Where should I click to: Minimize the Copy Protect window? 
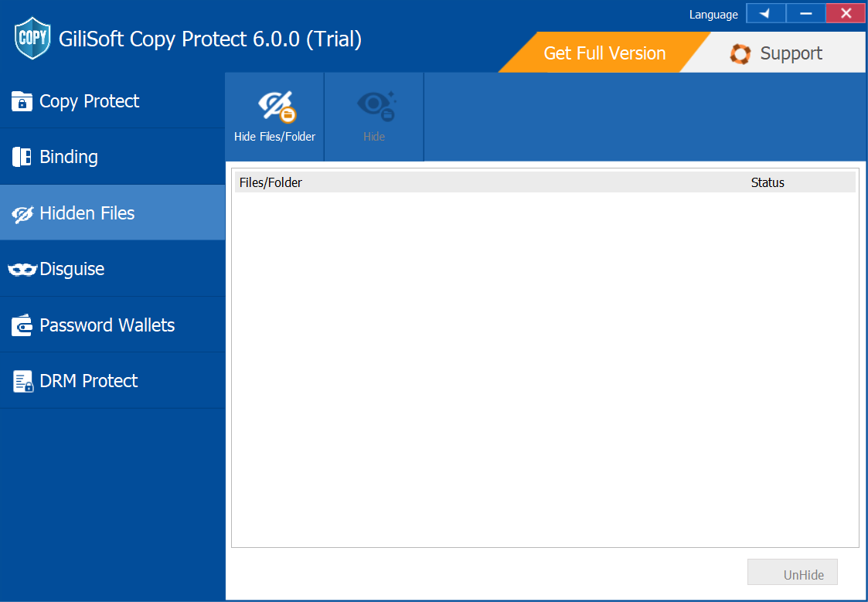[805, 13]
